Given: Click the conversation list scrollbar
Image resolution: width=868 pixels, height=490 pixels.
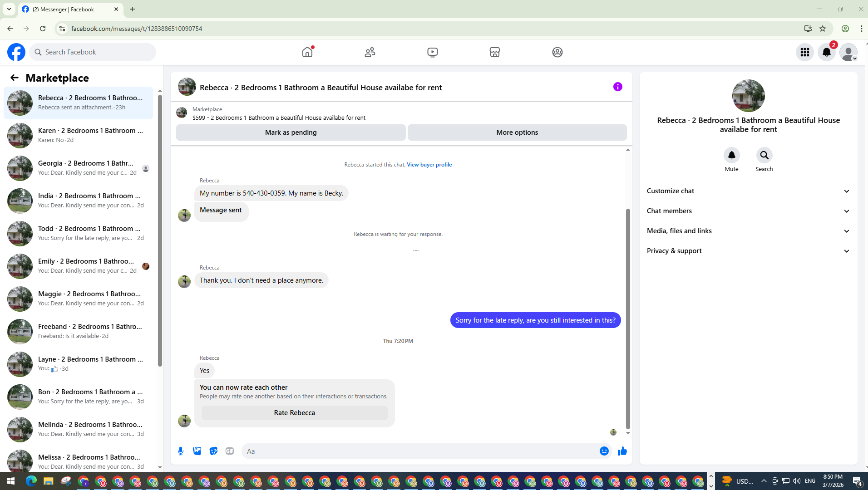Looking at the screenshot, I should 160,230.
